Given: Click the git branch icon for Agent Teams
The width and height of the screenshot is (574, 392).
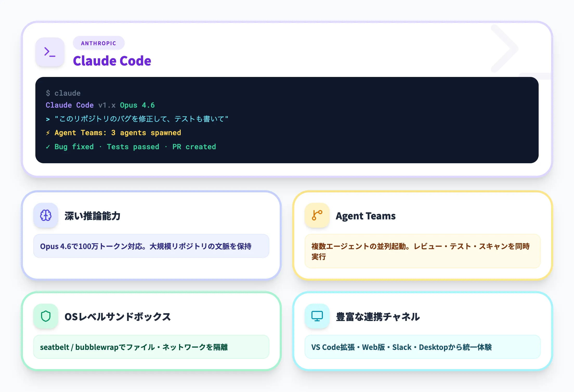Looking at the screenshot, I should click(317, 215).
